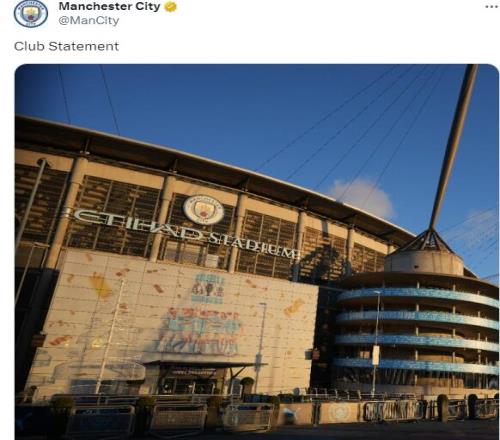Open the three-dot more options menu
Image resolution: width=500 pixels, height=440 pixels.
click(492, 7)
